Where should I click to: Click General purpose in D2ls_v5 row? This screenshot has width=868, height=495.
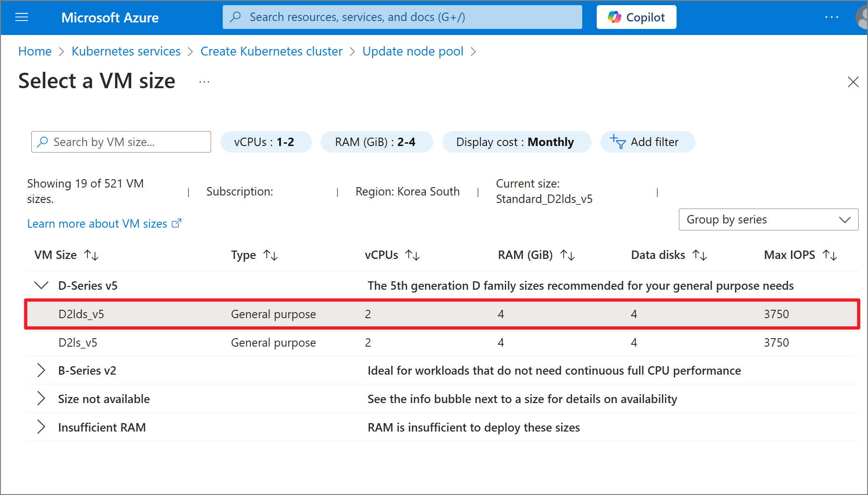(273, 343)
